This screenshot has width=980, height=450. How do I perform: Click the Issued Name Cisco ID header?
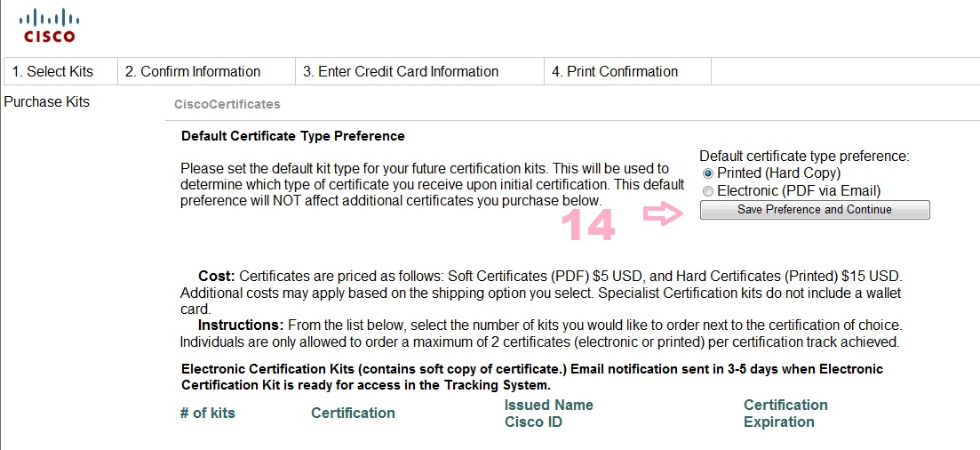click(548, 414)
